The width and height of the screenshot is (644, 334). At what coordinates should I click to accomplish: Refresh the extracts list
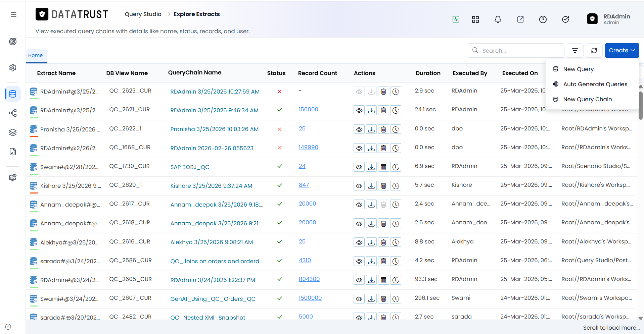tap(594, 50)
